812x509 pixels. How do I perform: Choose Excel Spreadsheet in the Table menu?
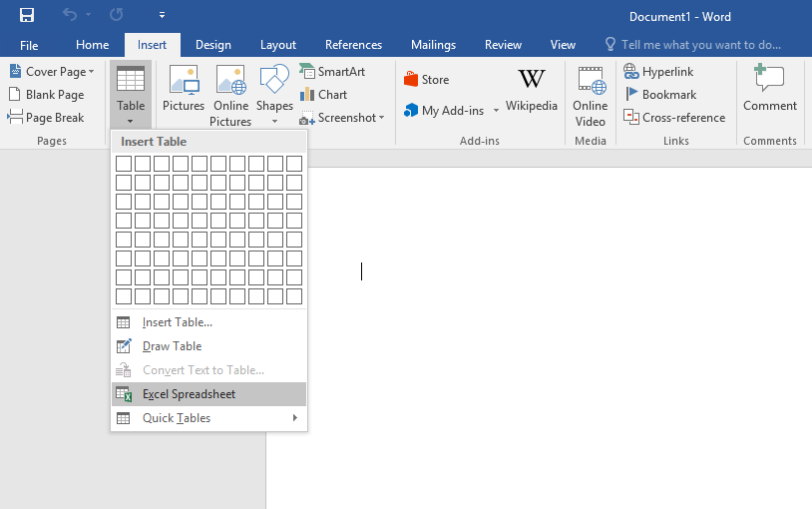[209, 394]
